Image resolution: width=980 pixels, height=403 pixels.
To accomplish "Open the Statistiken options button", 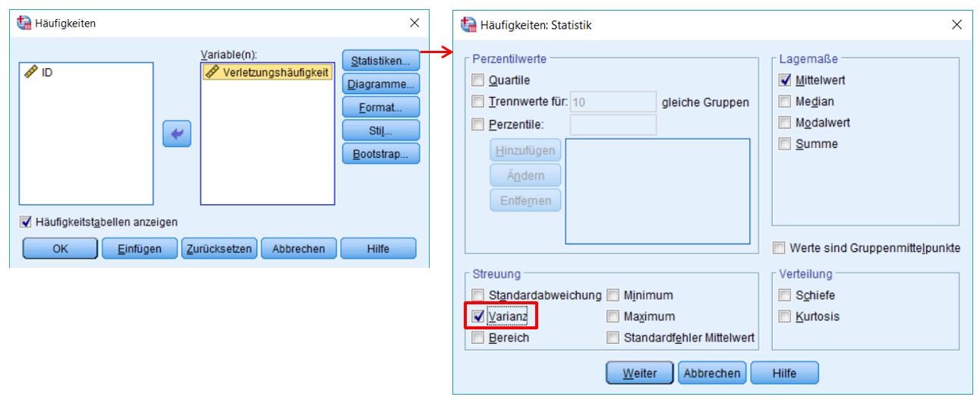I will pos(380,60).
